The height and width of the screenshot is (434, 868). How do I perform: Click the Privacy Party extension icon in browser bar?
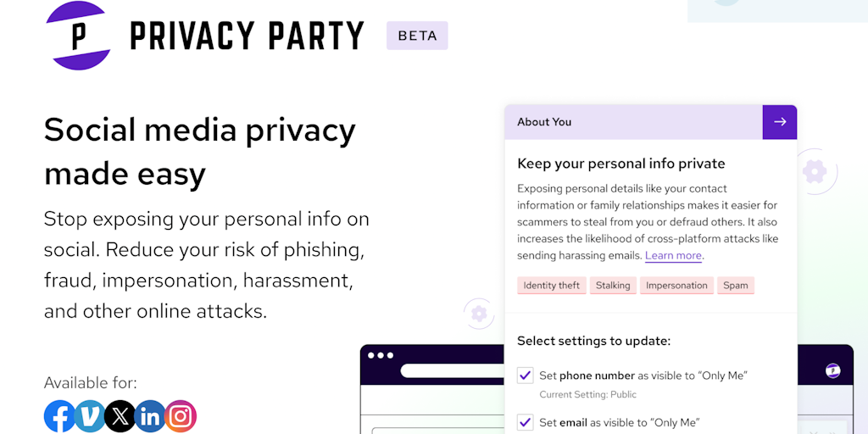tap(832, 370)
